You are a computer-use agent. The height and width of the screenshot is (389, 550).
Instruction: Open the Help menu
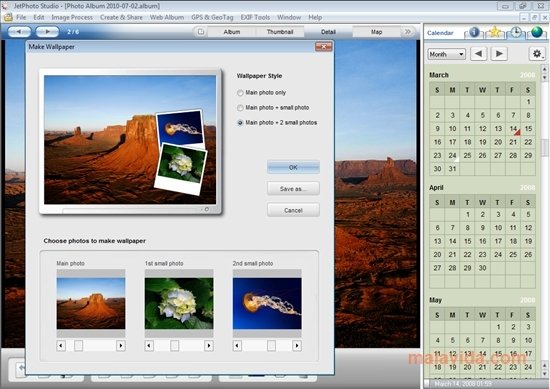point(315,17)
